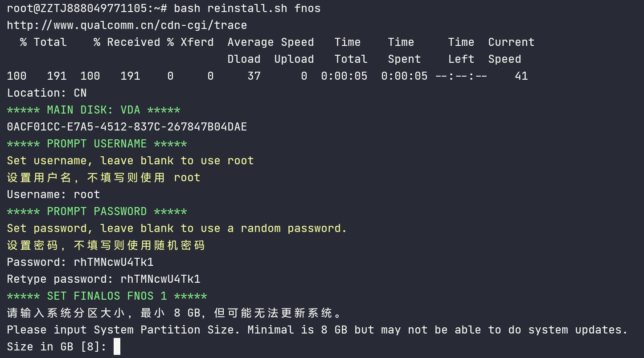644x358 pixels.
Task: Click the disk UUID 0ACF01CC line
Action: [127, 127]
